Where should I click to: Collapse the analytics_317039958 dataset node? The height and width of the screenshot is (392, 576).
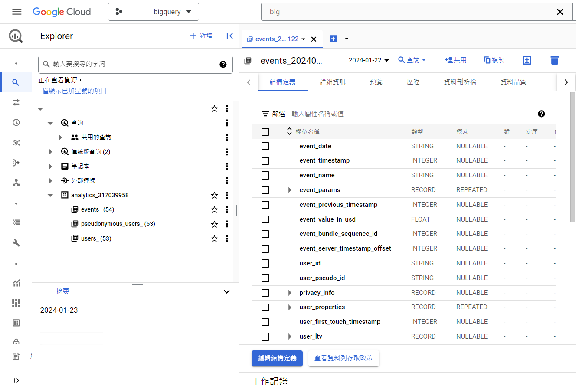(50, 195)
